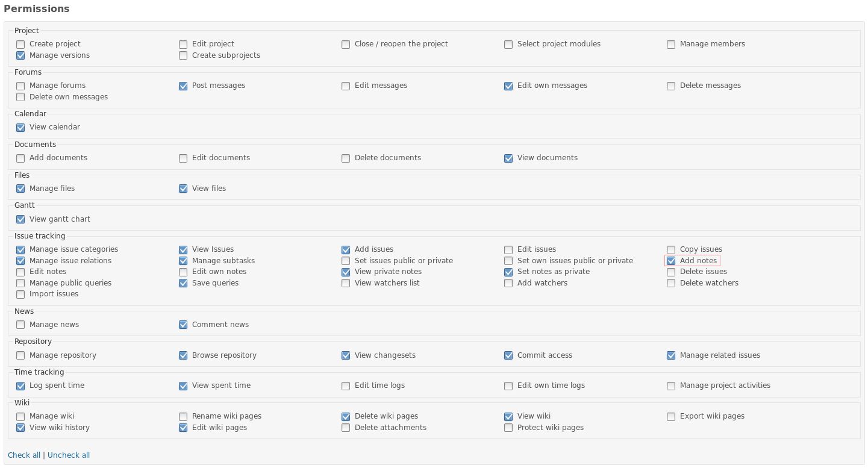
Task: Enable the Create project permission
Action: (20, 45)
